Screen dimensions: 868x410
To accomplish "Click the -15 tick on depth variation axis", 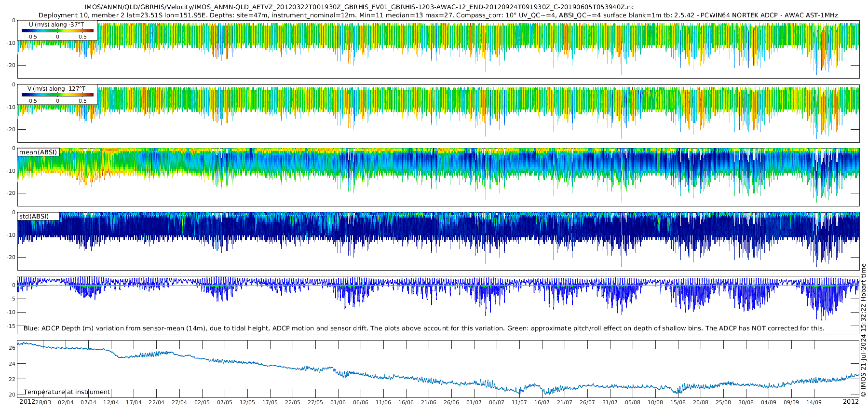I will pos(11,326).
